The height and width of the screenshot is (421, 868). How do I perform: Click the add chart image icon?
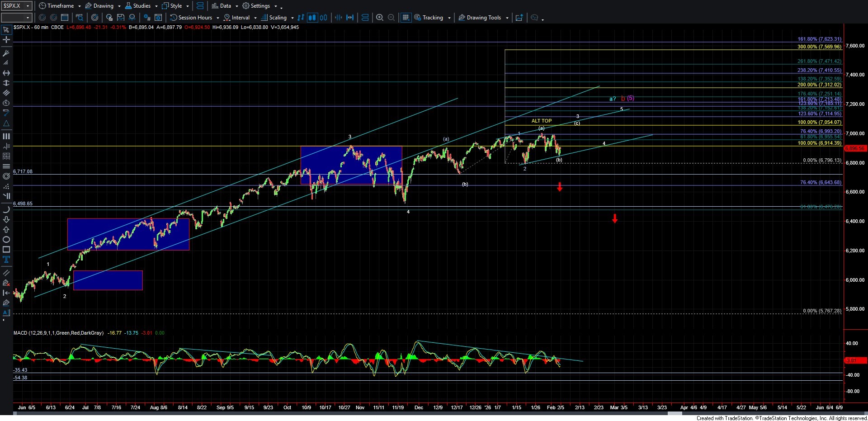(x=519, y=18)
